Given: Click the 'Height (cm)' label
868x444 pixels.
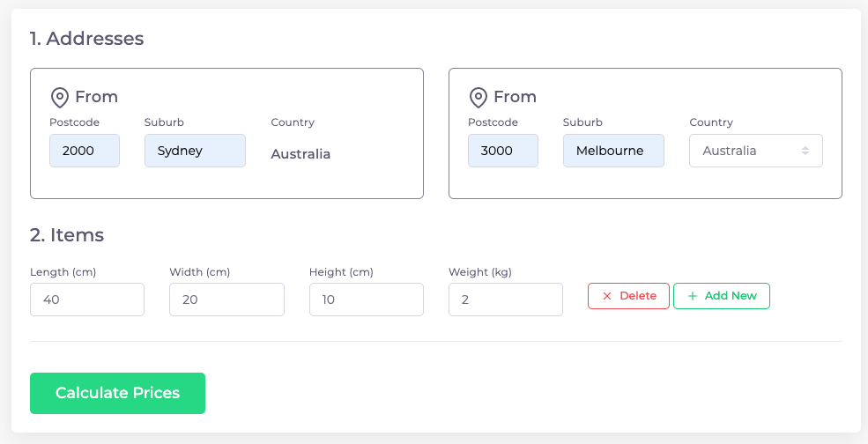Looking at the screenshot, I should click(341, 272).
